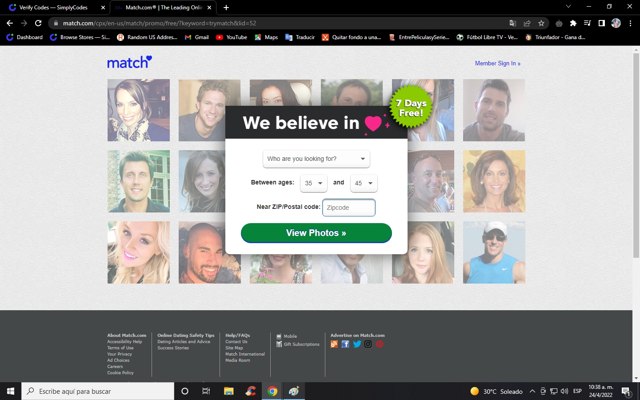Open the Browse Stores bookmark
Viewport: 640px width, 400px height.
(80, 37)
